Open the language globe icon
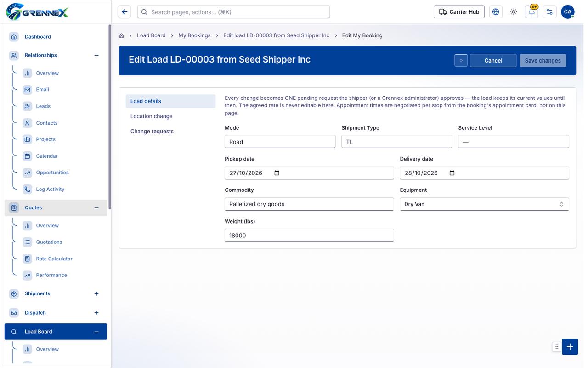 pos(496,12)
